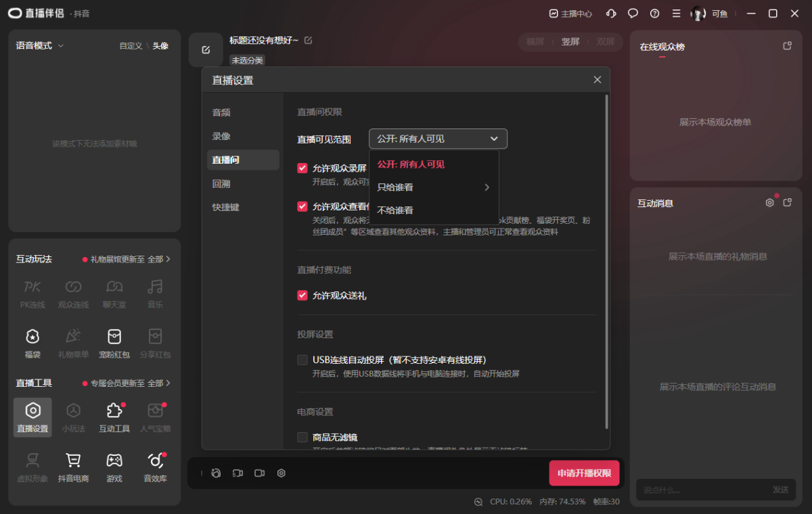Screen dimensions: 812x514
Task: Open the 游戏 gamepad tool
Action: click(x=114, y=467)
